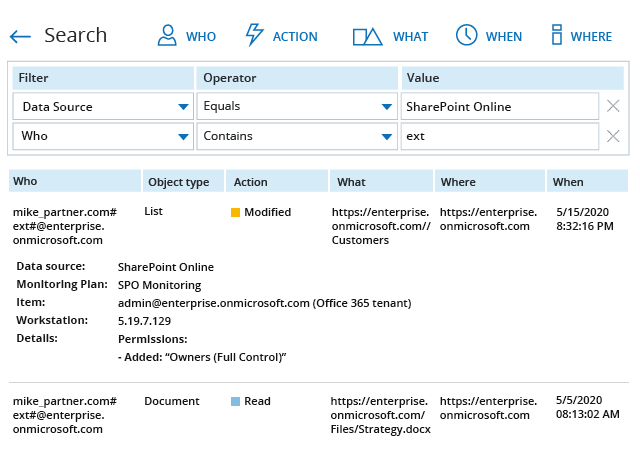Click the admin@enterprise.onmicrosoft.com item value

(264, 303)
